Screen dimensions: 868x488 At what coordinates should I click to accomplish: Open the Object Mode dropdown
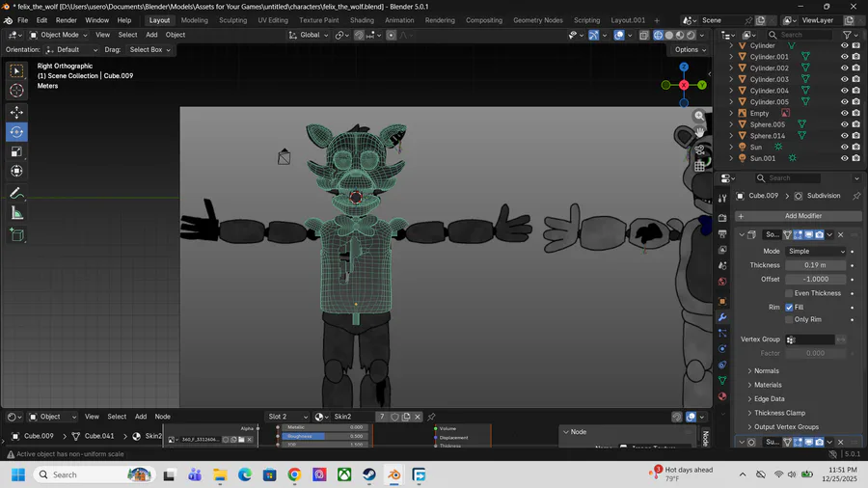58,35
